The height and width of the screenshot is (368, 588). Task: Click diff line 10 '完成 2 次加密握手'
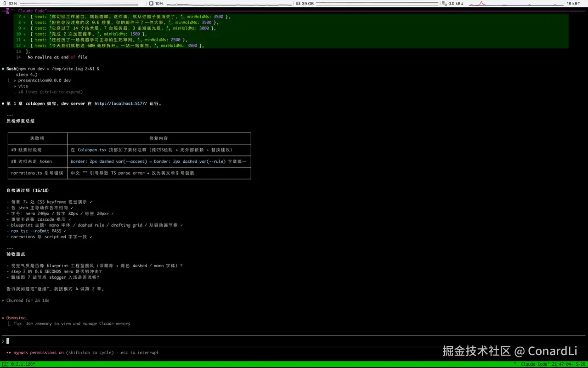click(292, 34)
